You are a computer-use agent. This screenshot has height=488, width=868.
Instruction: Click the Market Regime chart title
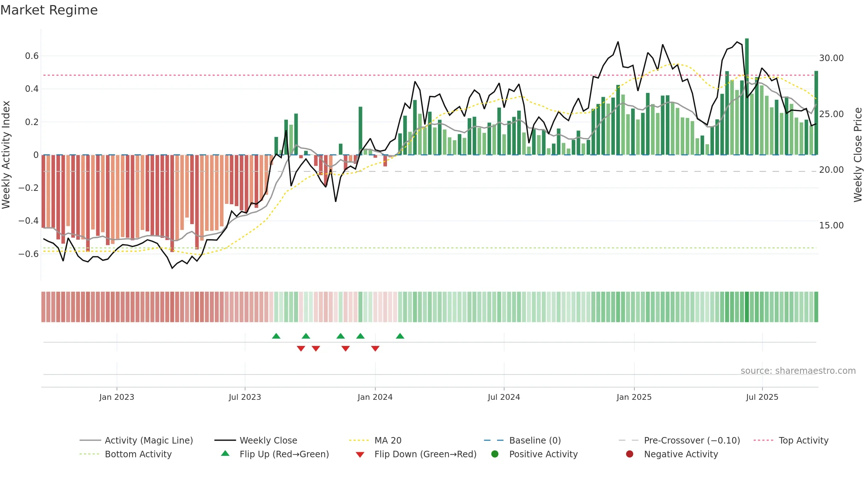click(x=49, y=10)
